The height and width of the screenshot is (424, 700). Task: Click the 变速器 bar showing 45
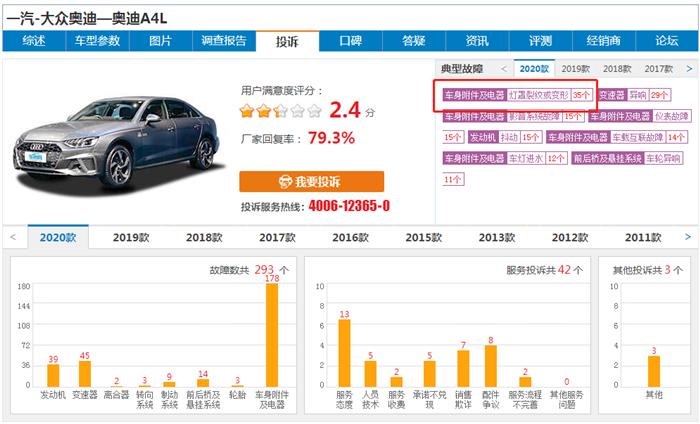85,374
